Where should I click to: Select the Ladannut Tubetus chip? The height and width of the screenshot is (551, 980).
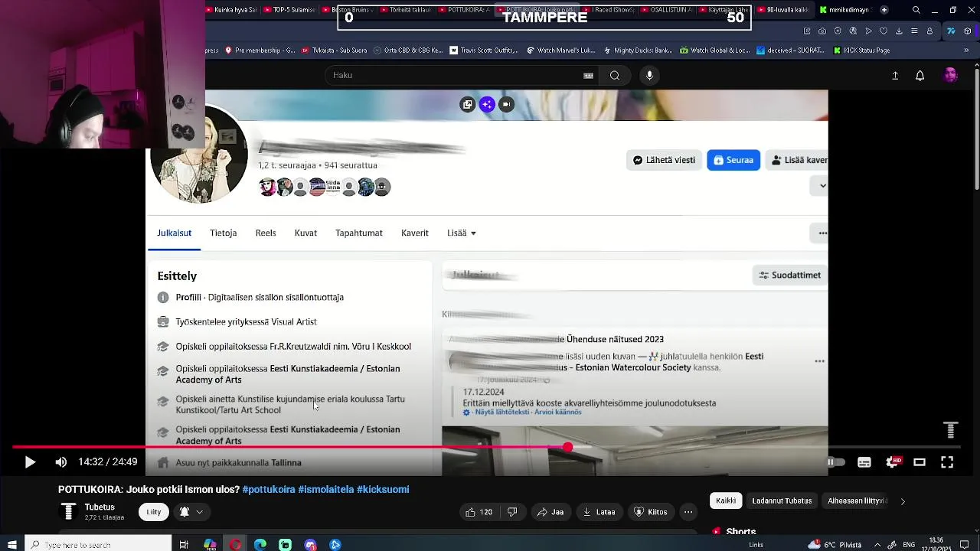click(782, 501)
